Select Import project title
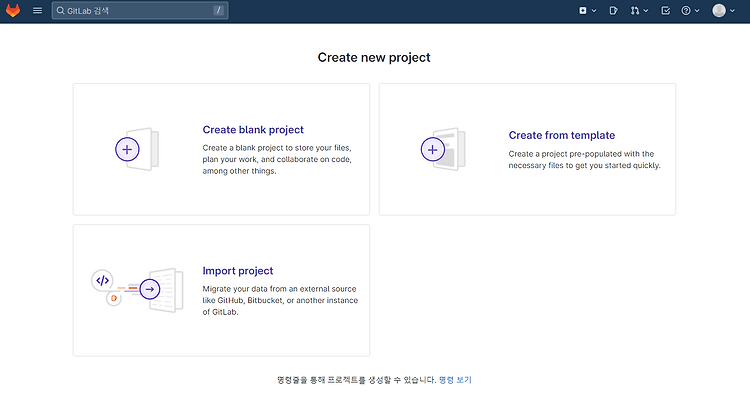Screen dimensions: 750x416 click(x=238, y=271)
